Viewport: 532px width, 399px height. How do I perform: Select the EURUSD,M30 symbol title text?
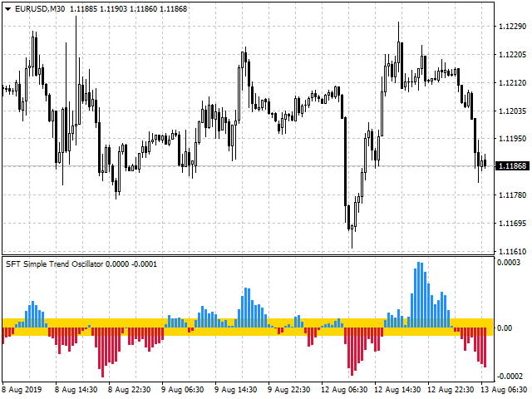click(x=40, y=9)
